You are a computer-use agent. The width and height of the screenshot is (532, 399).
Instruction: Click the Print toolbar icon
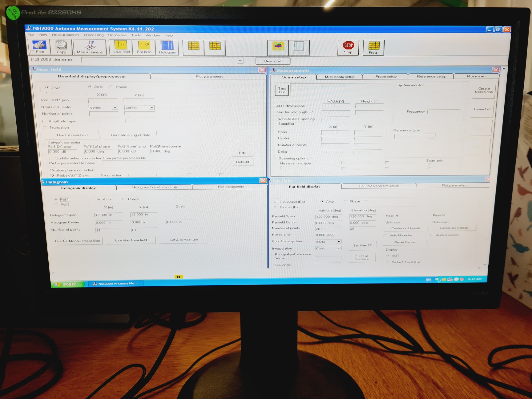pos(39,47)
